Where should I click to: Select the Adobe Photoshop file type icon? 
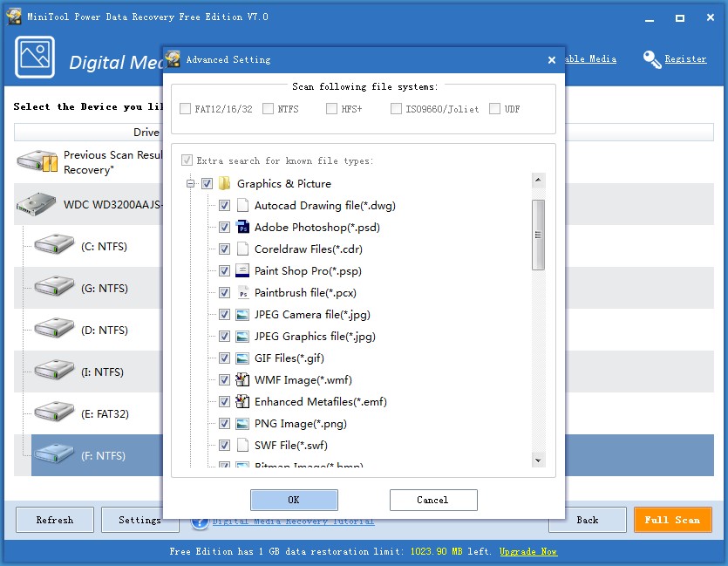click(242, 227)
